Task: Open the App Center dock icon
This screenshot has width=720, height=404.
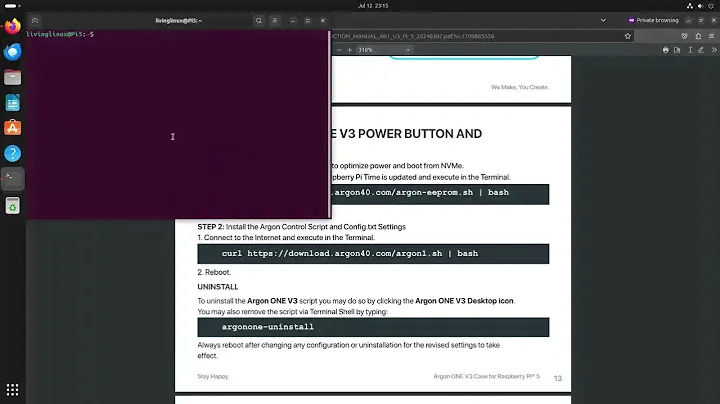Action: pyautogui.click(x=13, y=127)
